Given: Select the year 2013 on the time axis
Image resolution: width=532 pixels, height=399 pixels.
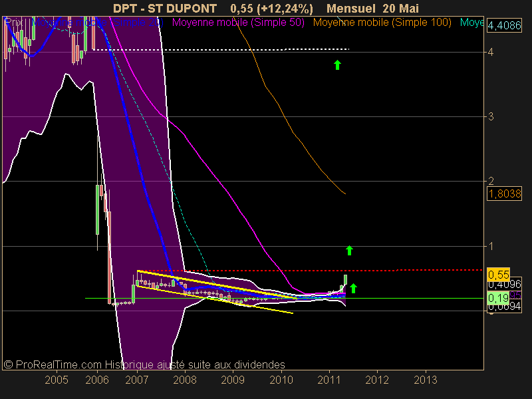Looking at the screenshot, I should [x=426, y=380].
